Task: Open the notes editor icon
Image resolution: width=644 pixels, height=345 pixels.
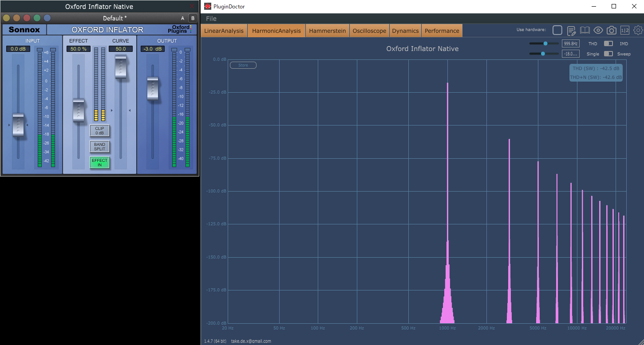Action: (x=571, y=30)
